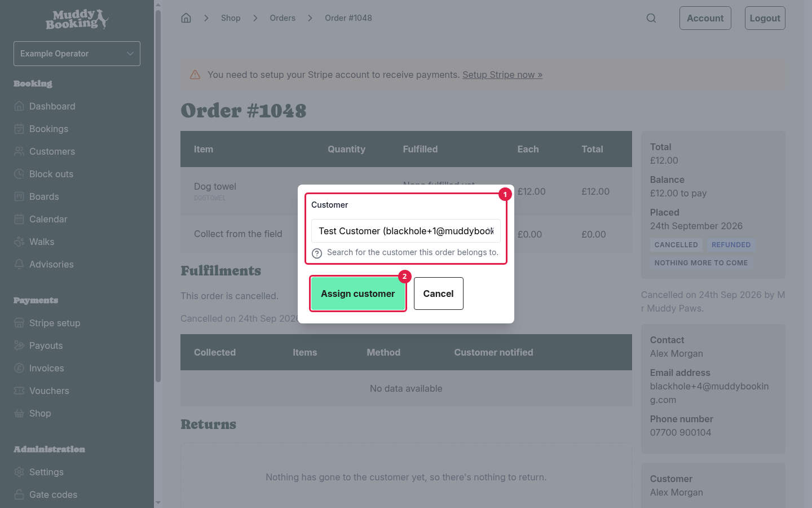Click the Stripe warning triangle icon
Image resolution: width=812 pixels, height=508 pixels.
tap(195, 75)
